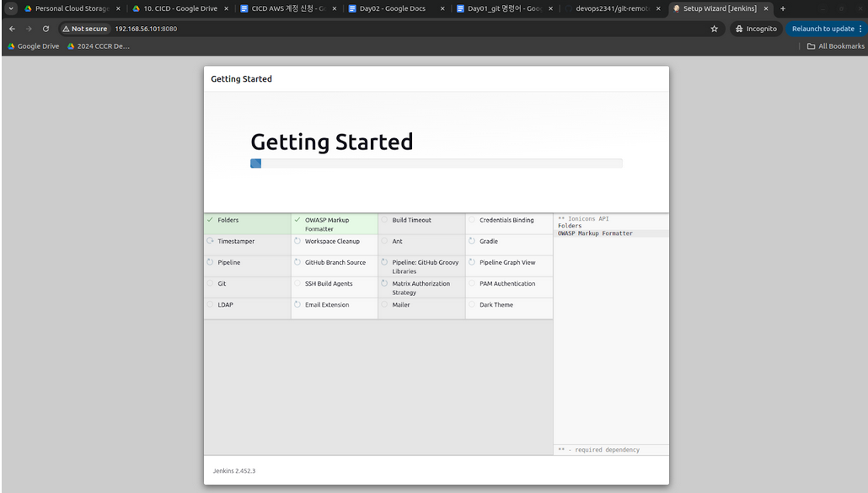Click the Pipeline: GitHub Groovy Libraries spinner icon

pos(384,262)
